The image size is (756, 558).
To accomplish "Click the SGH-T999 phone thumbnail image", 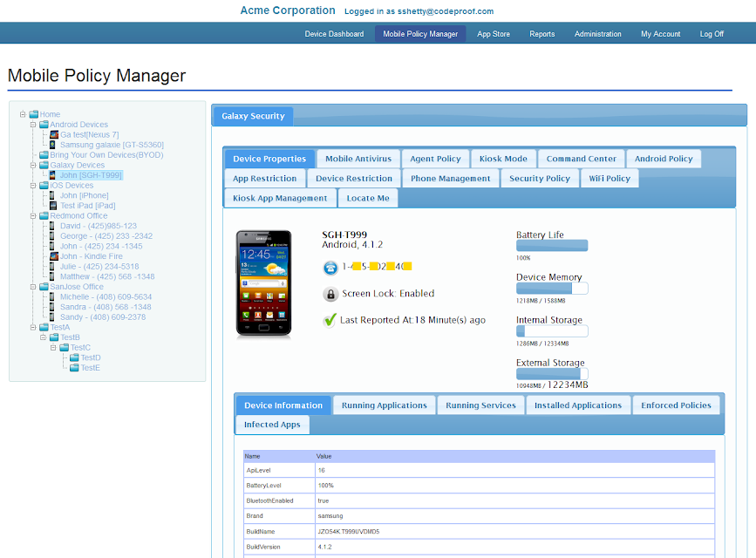I will pos(263,283).
